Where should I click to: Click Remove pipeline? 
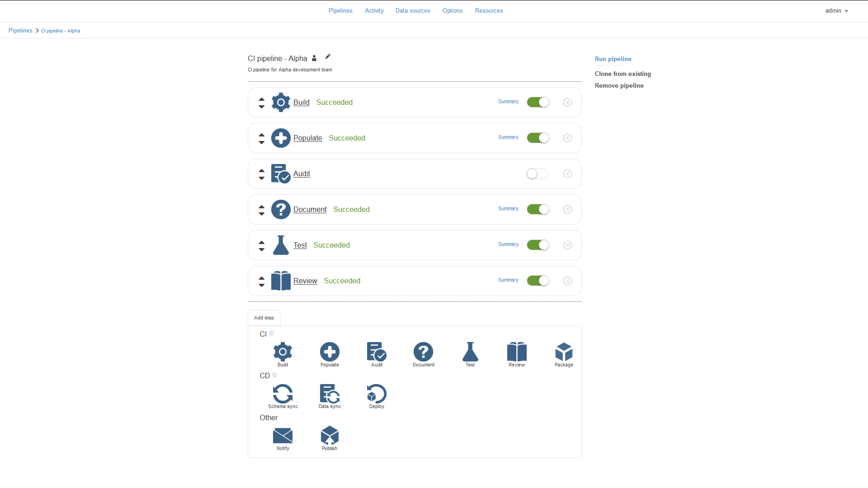pyautogui.click(x=619, y=85)
